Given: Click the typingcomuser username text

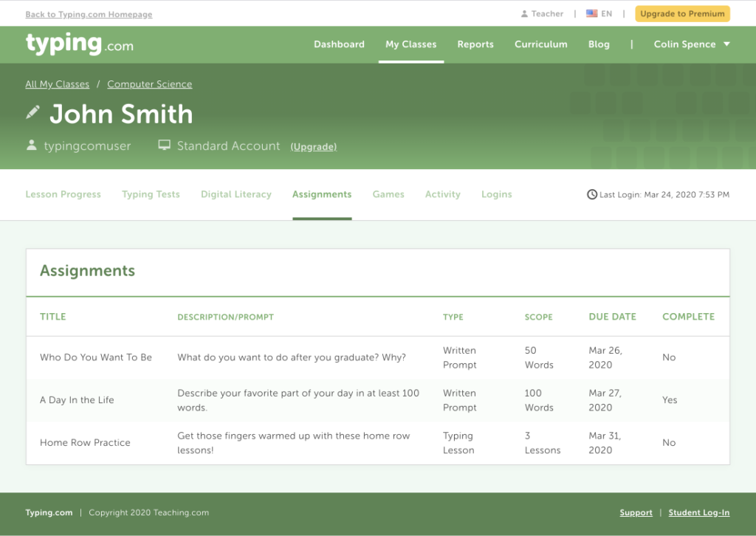Looking at the screenshot, I should (87, 145).
